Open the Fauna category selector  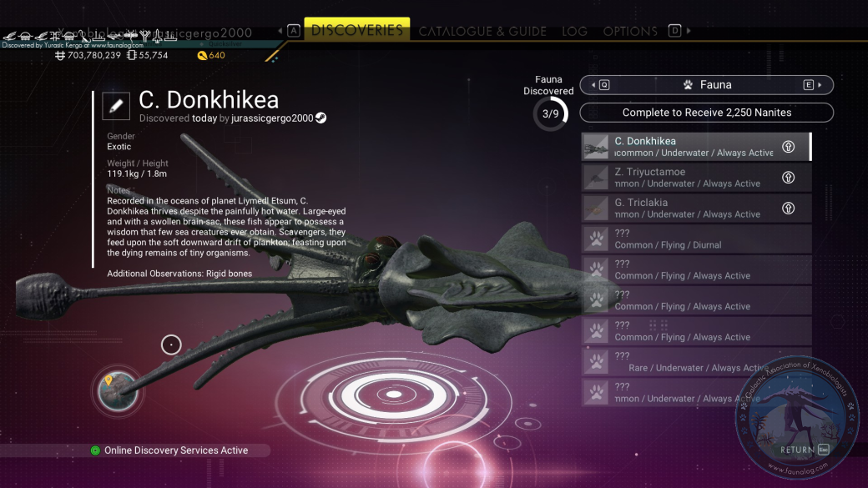[x=706, y=84]
